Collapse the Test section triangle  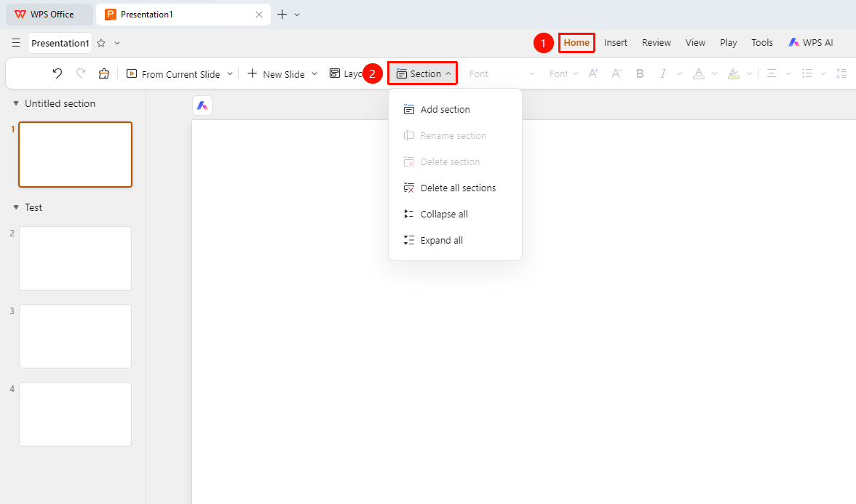[16, 207]
